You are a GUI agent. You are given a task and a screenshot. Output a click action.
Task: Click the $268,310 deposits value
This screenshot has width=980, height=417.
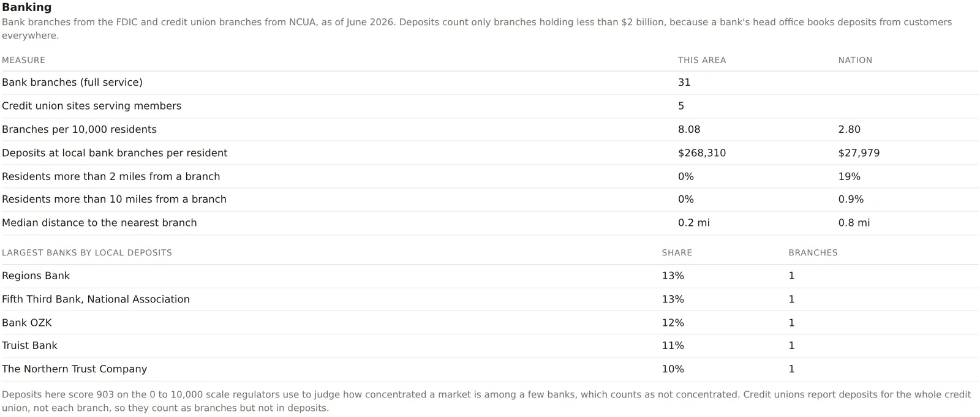702,153
